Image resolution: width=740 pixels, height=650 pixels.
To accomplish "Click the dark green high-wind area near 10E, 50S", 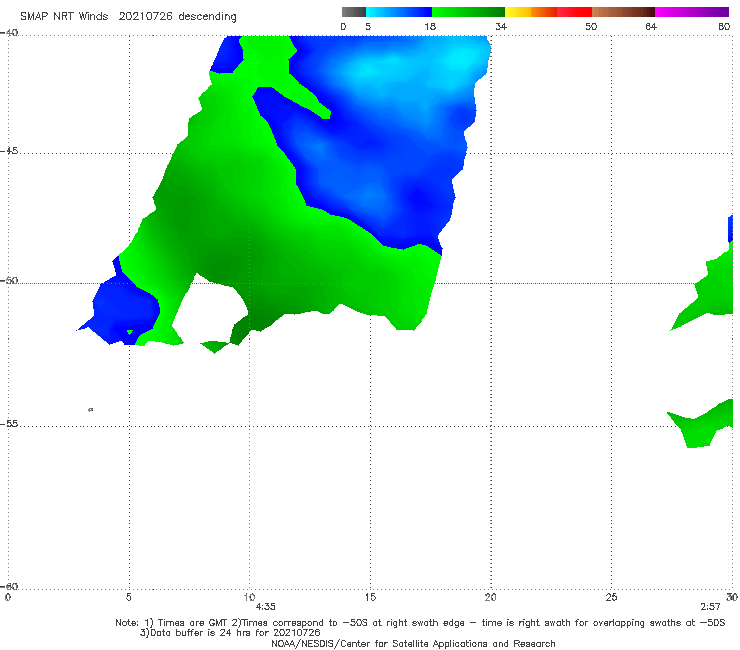I will tap(245, 279).
